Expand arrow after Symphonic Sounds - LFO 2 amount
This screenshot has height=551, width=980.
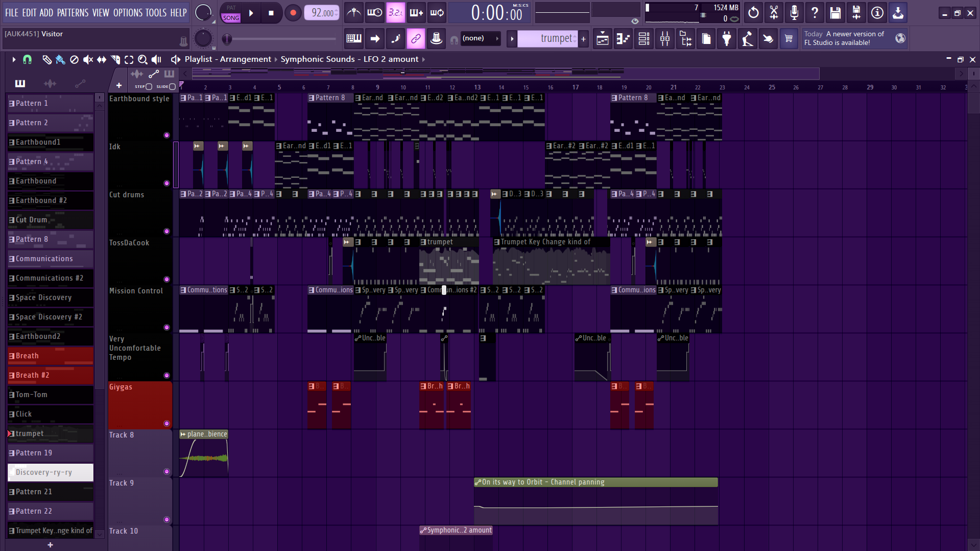coord(423,59)
